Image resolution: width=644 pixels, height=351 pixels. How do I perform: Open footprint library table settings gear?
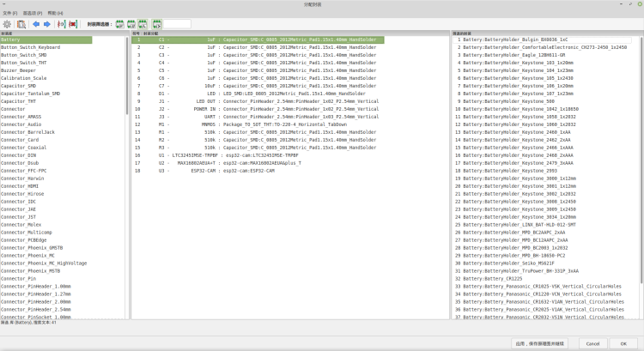[x=7, y=24]
